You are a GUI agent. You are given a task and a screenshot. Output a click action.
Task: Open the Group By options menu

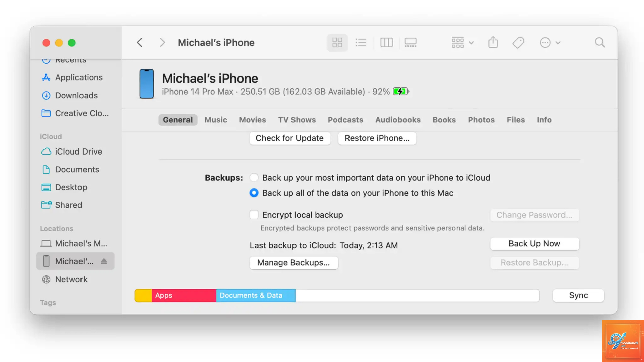(463, 43)
